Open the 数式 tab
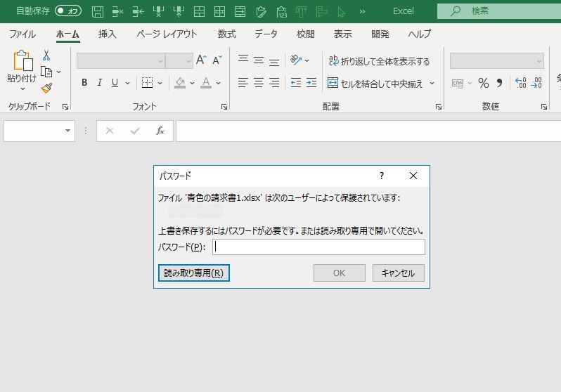 (227, 34)
